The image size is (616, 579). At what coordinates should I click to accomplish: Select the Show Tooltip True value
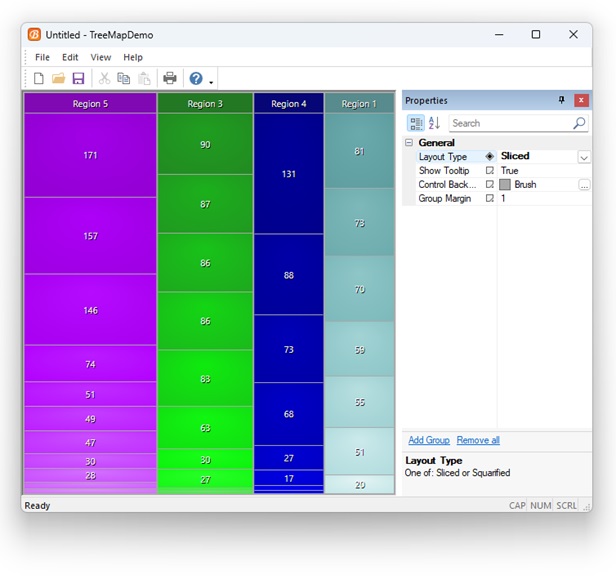tap(510, 170)
